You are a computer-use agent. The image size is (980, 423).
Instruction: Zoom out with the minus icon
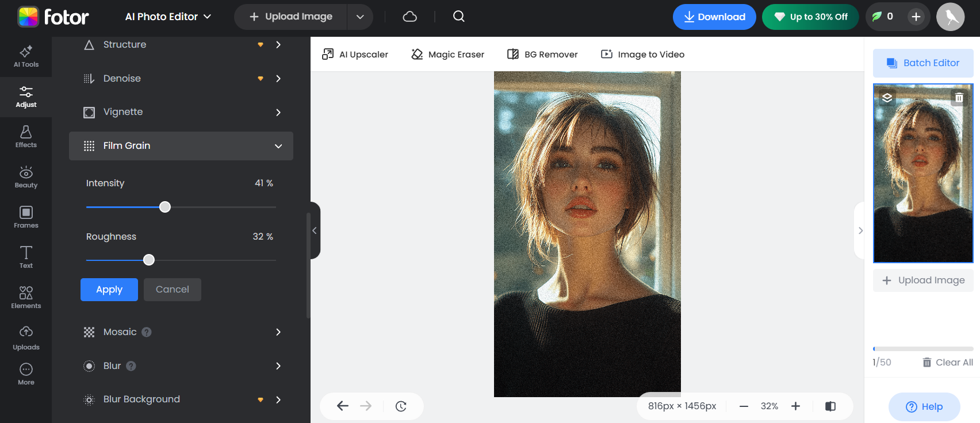[744, 406]
